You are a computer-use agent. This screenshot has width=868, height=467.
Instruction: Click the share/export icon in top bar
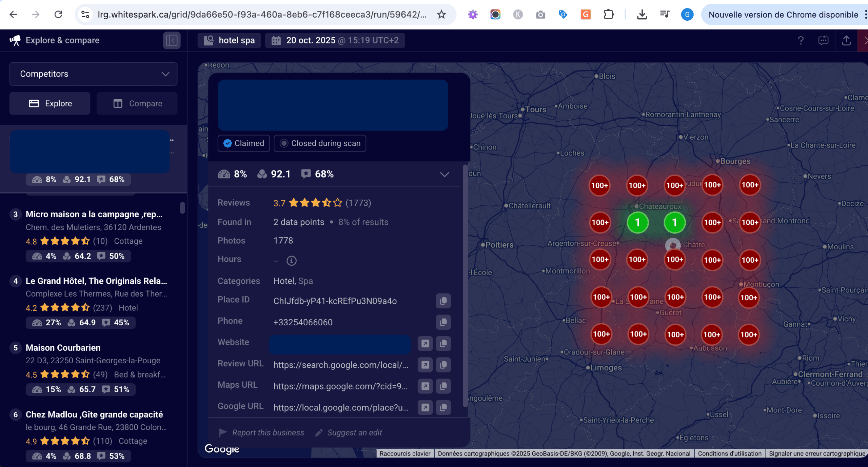(x=846, y=41)
